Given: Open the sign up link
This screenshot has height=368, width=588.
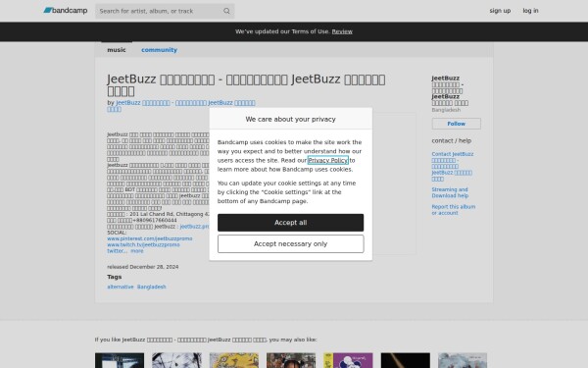Looking at the screenshot, I should pos(500,11).
